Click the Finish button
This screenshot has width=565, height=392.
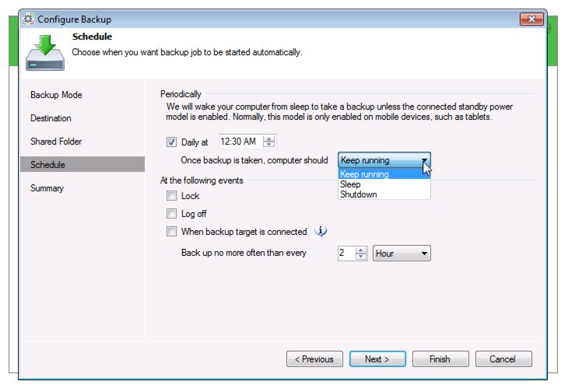click(x=440, y=359)
